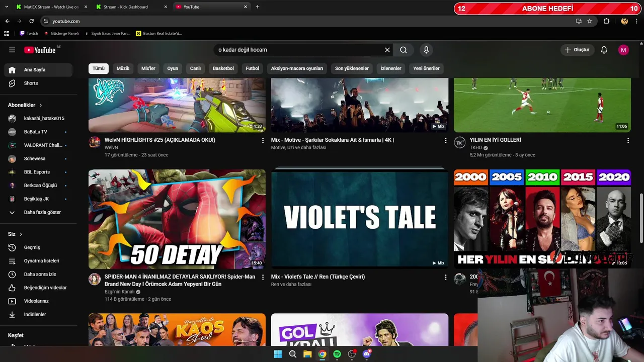Open BBL Esports subscription channel

pos(38,172)
